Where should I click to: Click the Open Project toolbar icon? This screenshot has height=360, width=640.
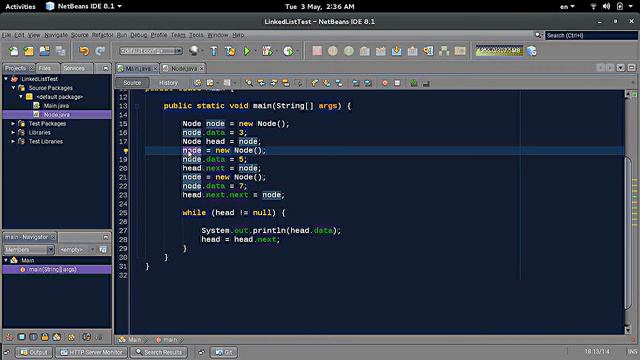point(44,51)
